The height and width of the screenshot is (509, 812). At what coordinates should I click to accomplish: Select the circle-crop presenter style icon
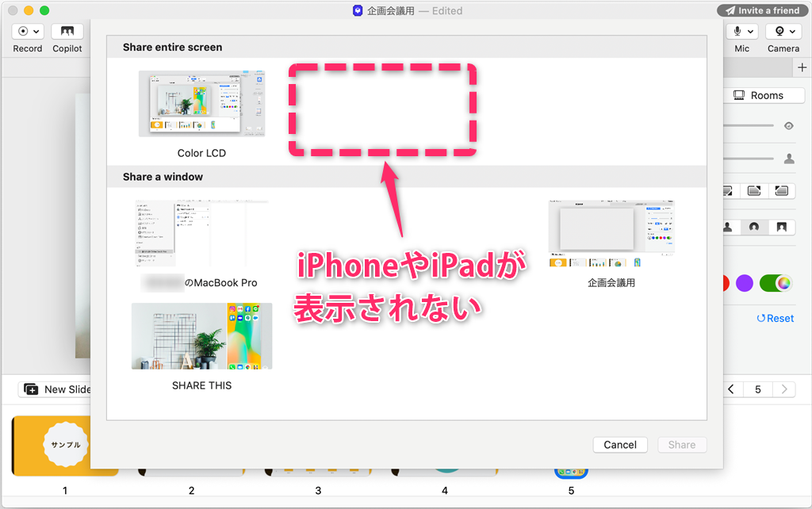tap(754, 228)
